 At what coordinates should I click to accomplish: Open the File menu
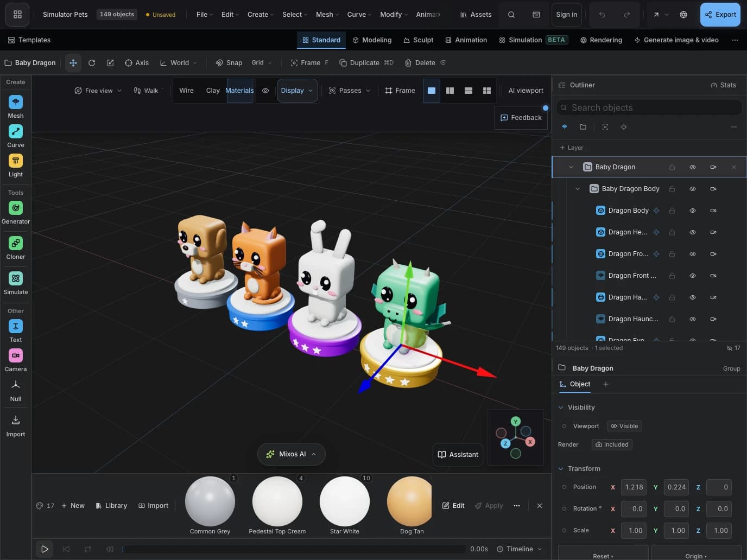(204, 15)
